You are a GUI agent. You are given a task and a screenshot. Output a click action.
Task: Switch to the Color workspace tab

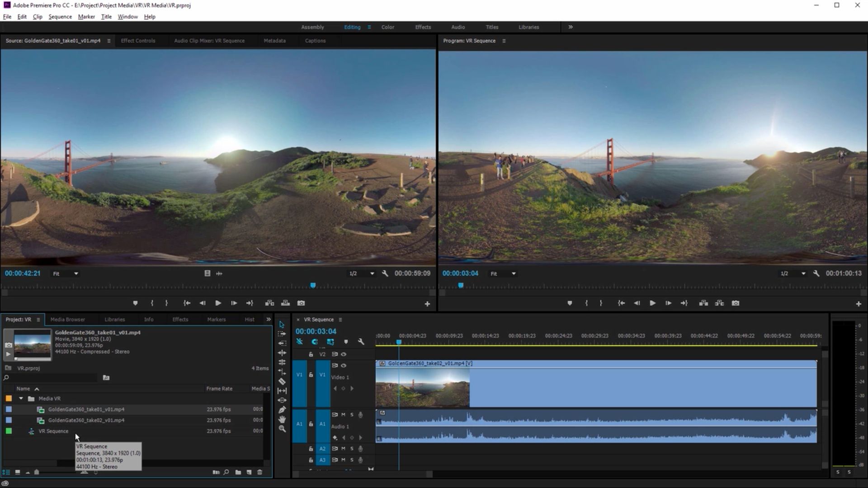click(387, 27)
